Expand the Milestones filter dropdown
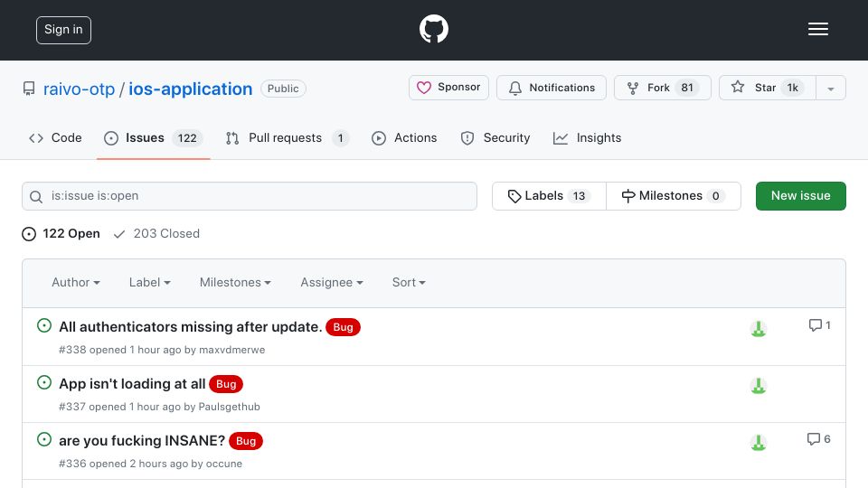 [x=235, y=282]
